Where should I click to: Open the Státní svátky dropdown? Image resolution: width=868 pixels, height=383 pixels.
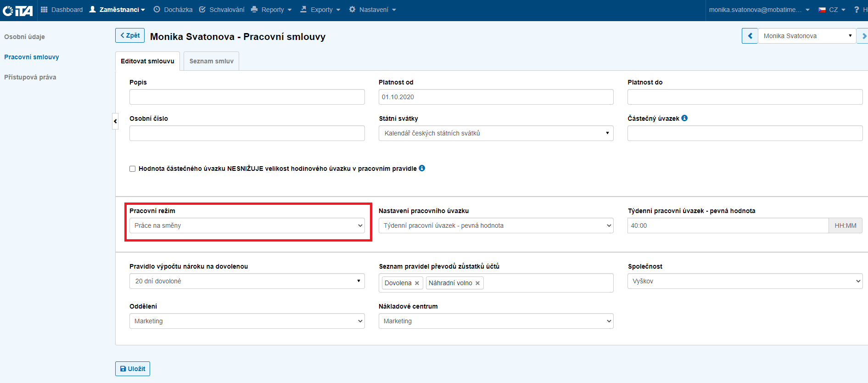pos(496,133)
